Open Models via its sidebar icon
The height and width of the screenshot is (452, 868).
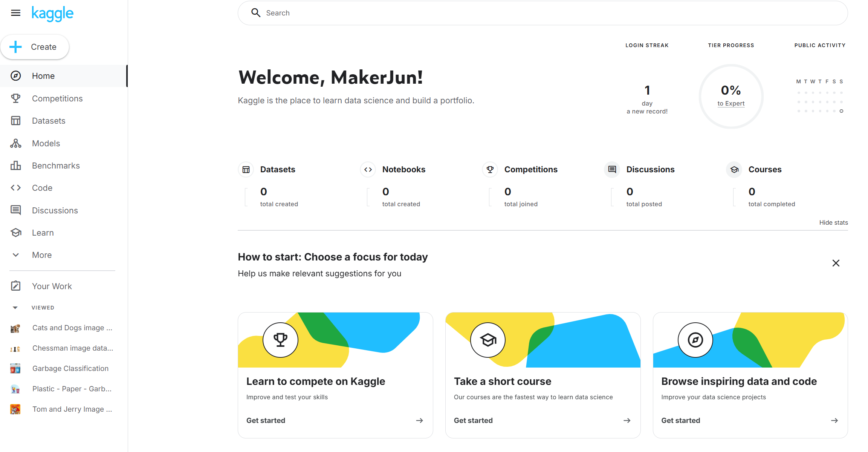pyautogui.click(x=15, y=143)
